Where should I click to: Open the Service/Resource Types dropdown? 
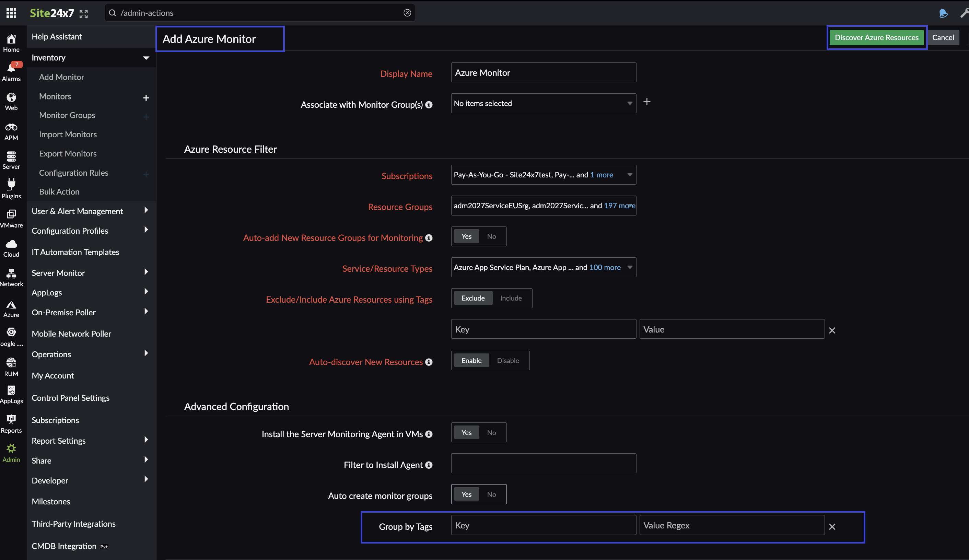(x=543, y=267)
